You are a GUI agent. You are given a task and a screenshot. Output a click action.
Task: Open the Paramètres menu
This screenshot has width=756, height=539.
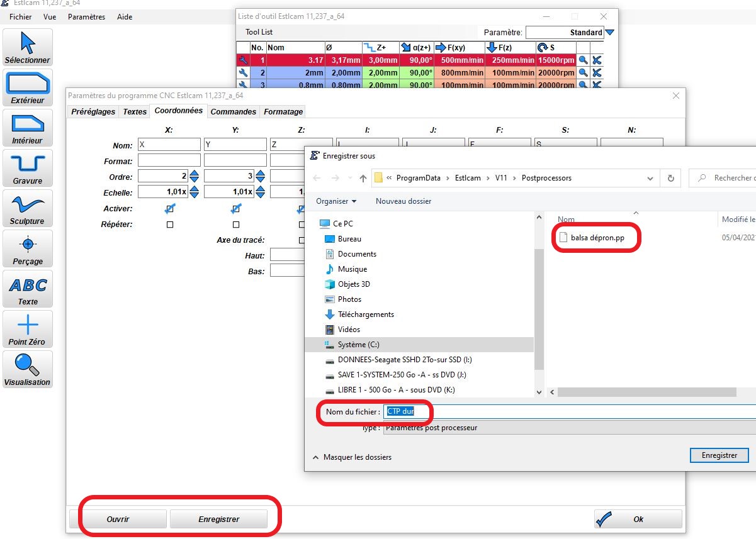tap(86, 17)
